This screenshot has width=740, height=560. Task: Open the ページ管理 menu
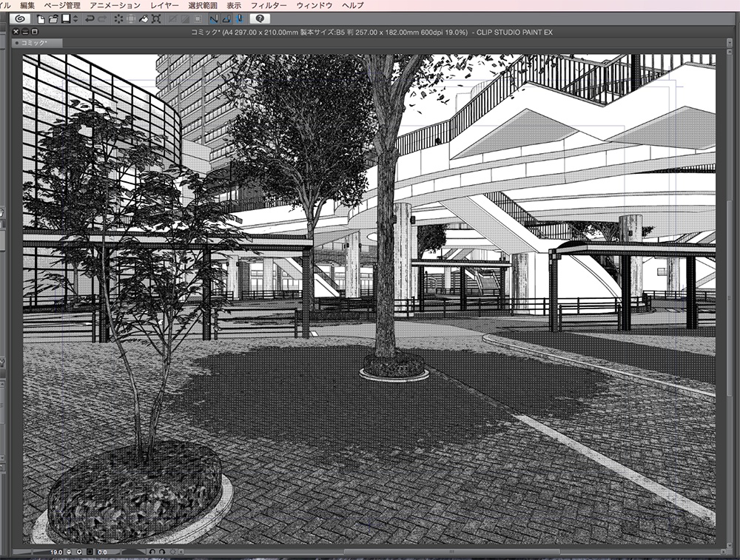tap(62, 5)
